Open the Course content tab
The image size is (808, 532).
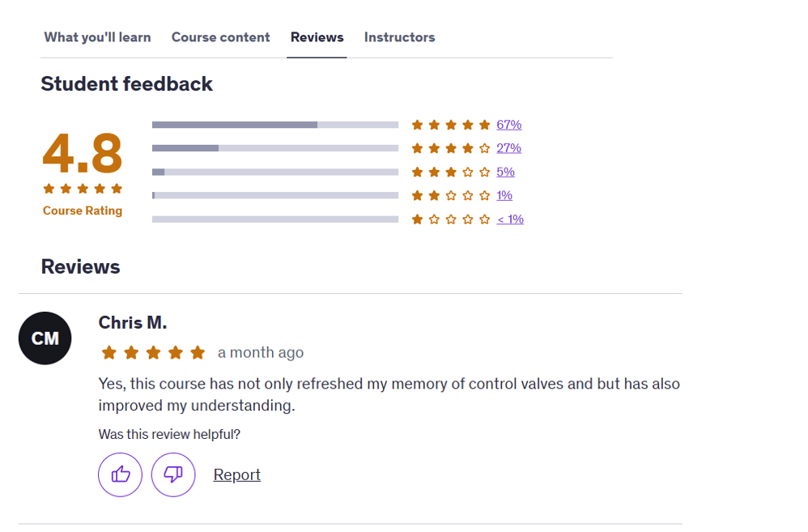(x=220, y=37)
